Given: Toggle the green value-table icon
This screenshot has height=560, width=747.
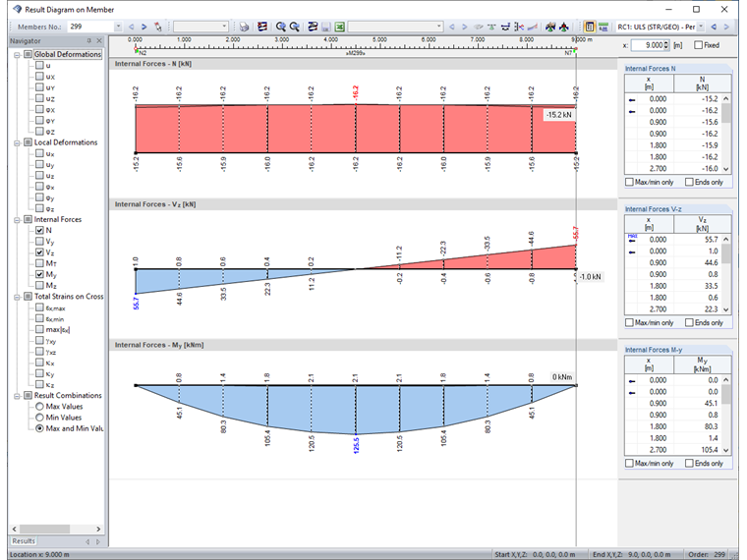Looking at the screenshot, I should pos(603,28).
